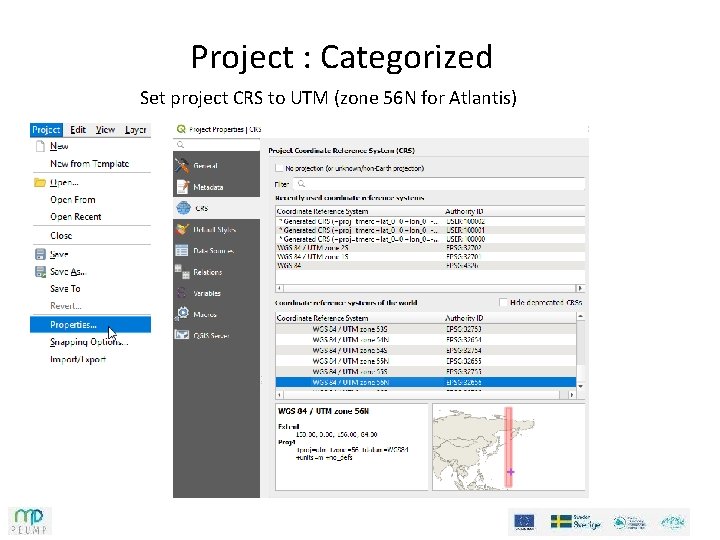Select recent WGS 84 / UTM zone 1S
Screen dimensions: 720x540
(x=430, y=256)
